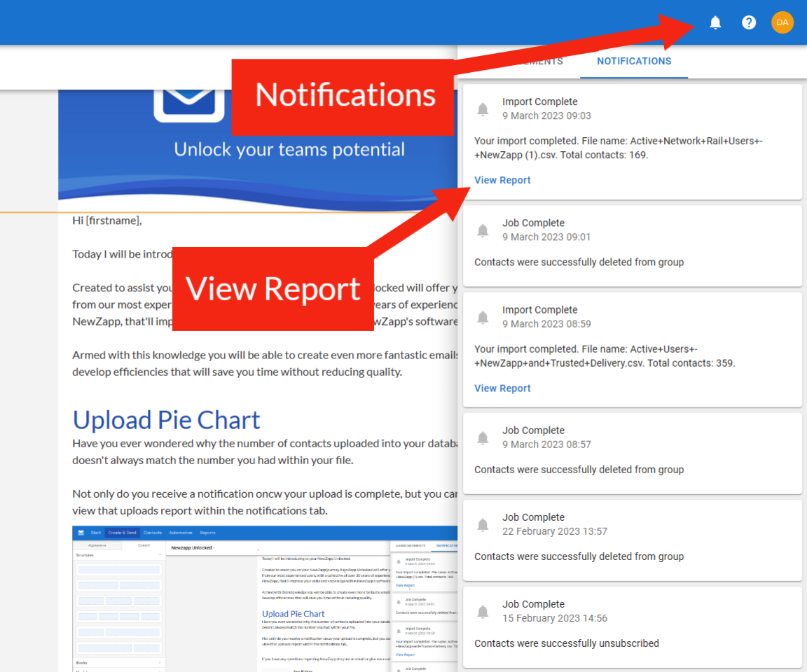Click bell icon beside Import Complete 09:03
This screenshot has height=672, width=807.
tap(483, 109)
